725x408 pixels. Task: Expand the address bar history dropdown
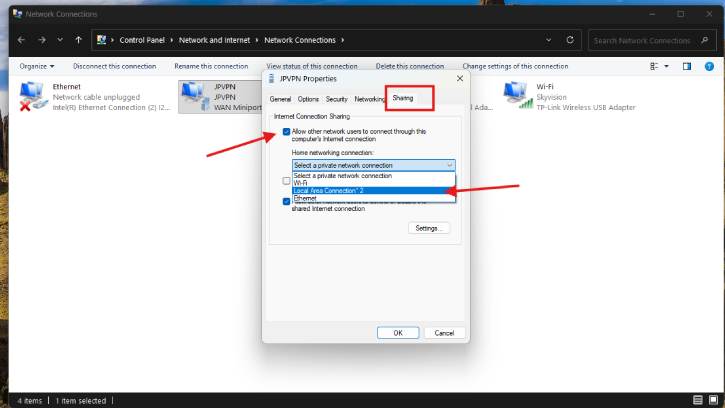pyautogui.click(x=548, y=40)
